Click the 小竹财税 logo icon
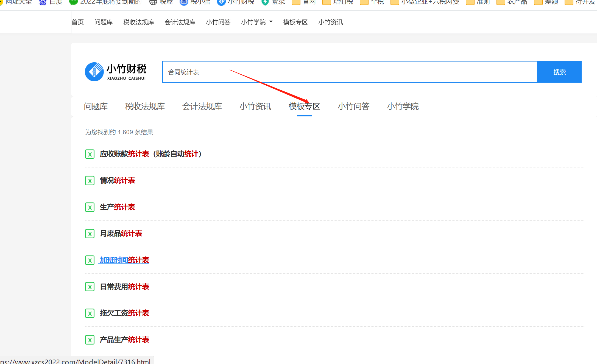 (x=94, y=72)
